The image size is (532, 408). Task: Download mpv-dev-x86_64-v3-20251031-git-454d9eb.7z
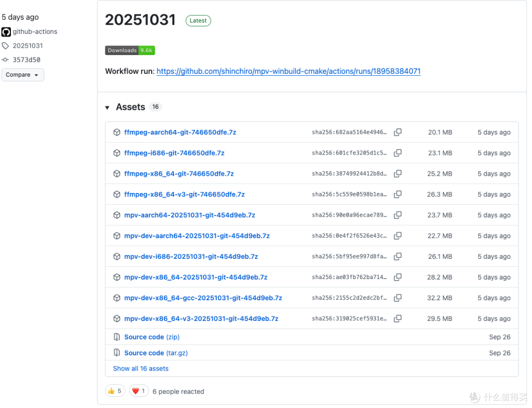click(x=201, y=318)
